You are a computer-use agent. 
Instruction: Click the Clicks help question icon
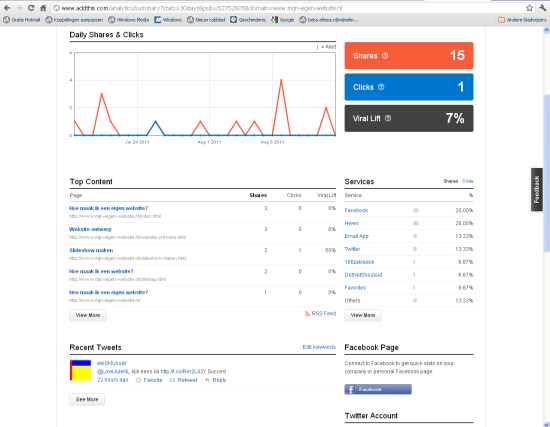tap(381, 87)
